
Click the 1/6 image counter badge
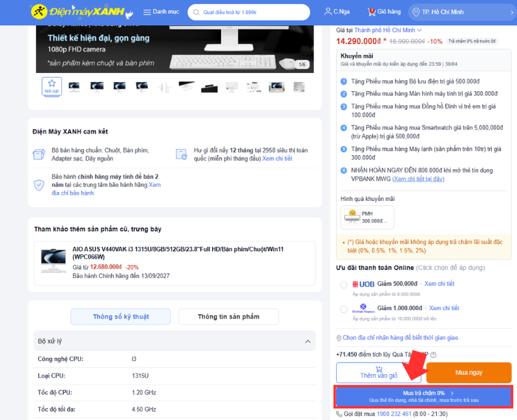302,65
